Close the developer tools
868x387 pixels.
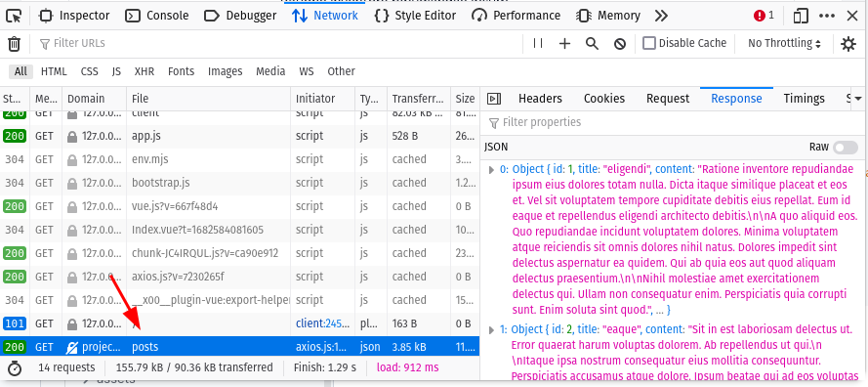pyautogui.click(x=852, y=16)
